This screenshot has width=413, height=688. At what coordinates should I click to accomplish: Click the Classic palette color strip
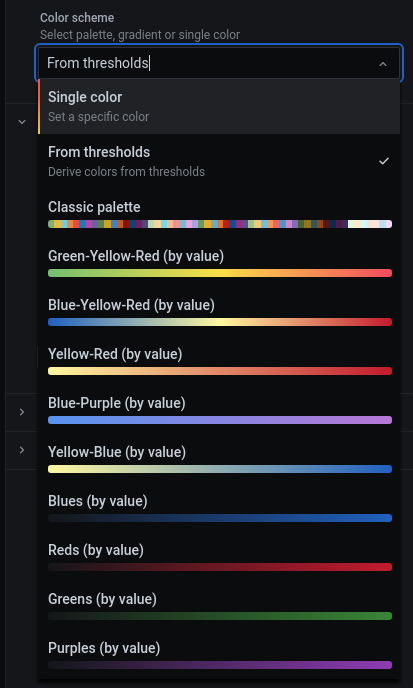coord(219,224)
